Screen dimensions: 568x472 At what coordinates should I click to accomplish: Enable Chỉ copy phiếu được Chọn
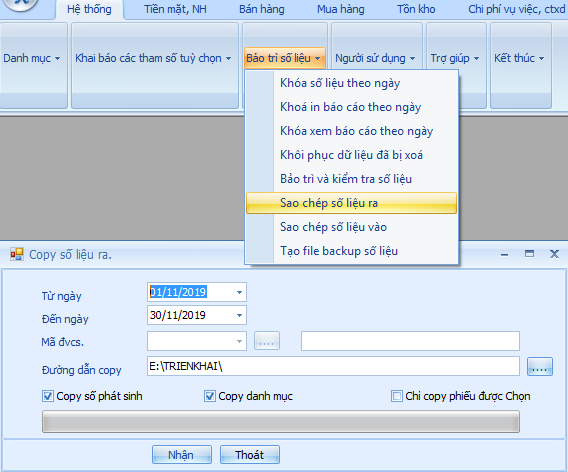coord(397,396)
